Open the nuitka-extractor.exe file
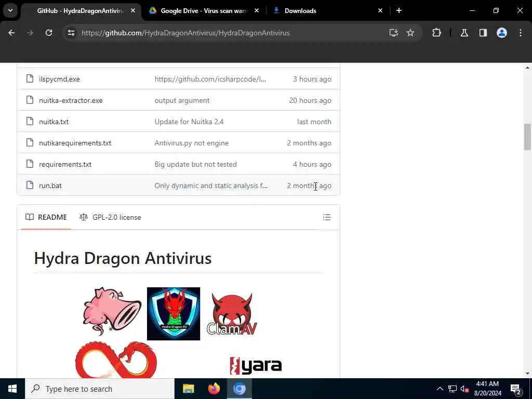532x399 pixels. point(71,100)
